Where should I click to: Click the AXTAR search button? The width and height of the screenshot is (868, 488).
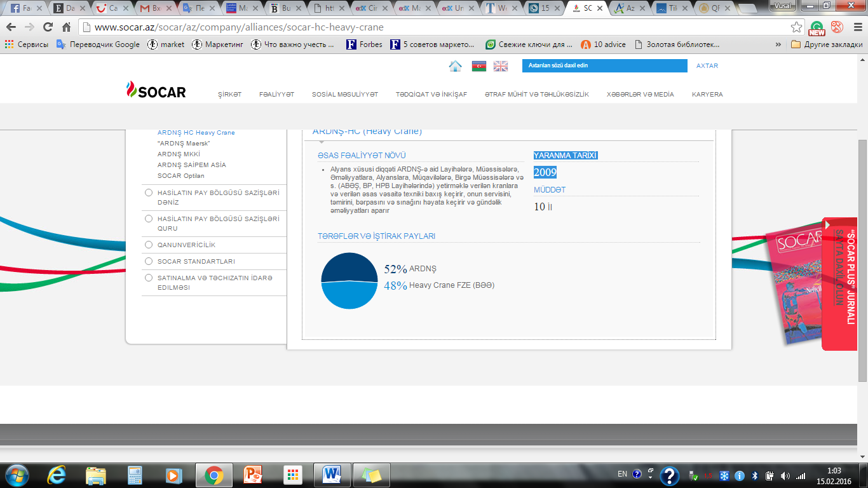coord(707,65)
